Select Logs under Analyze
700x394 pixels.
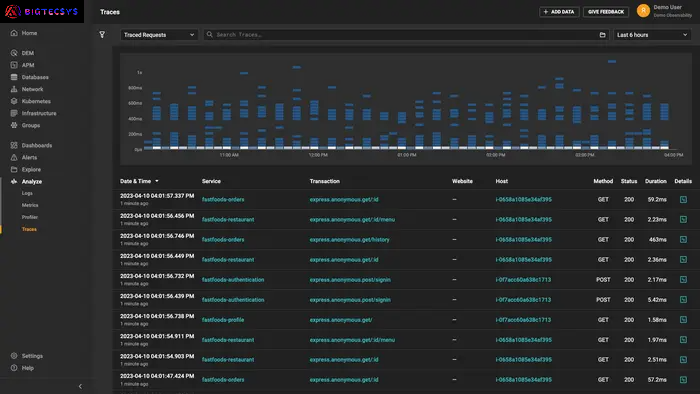click(27, 193)
